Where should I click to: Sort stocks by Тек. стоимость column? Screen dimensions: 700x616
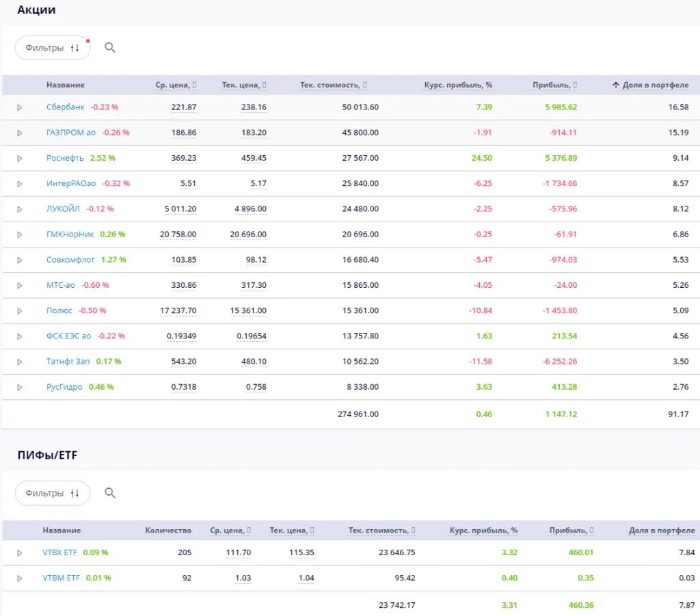(334, 85)
